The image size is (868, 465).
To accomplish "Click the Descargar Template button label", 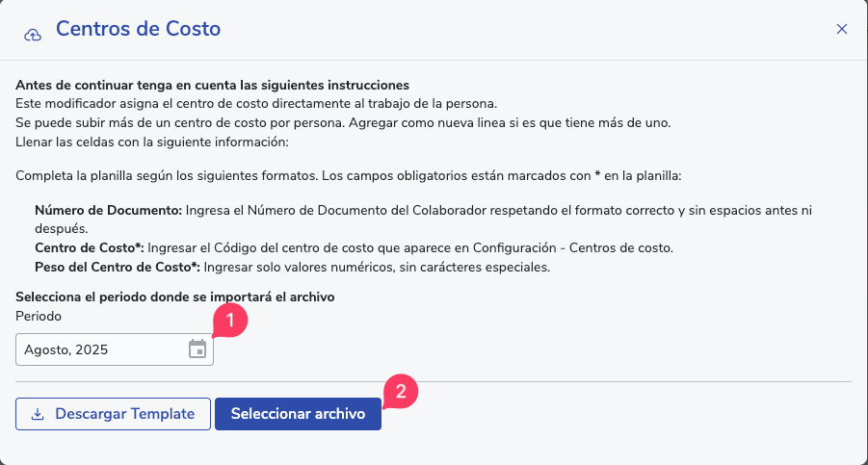I will coord(124,414).
